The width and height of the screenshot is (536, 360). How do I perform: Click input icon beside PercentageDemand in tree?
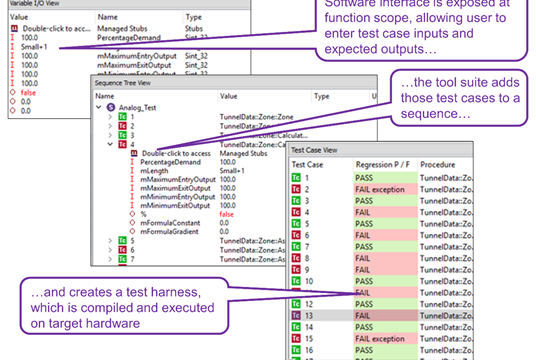(132, 162)
